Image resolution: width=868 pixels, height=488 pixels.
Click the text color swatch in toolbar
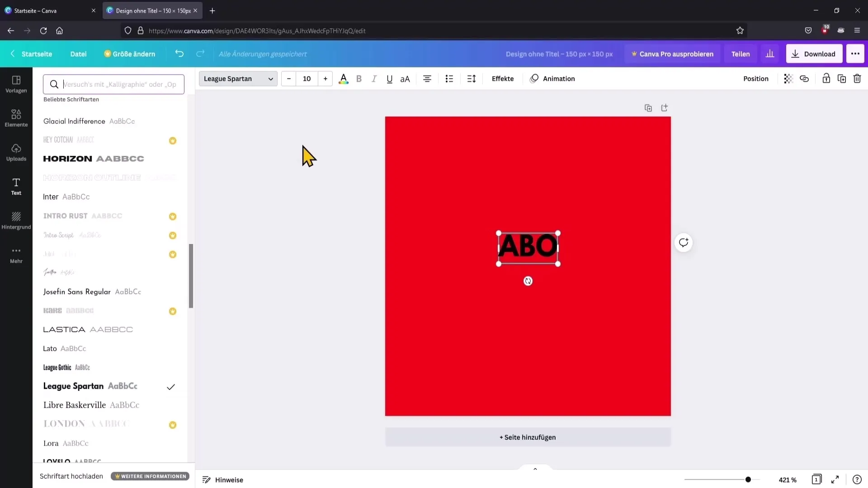tap(344, 78)
